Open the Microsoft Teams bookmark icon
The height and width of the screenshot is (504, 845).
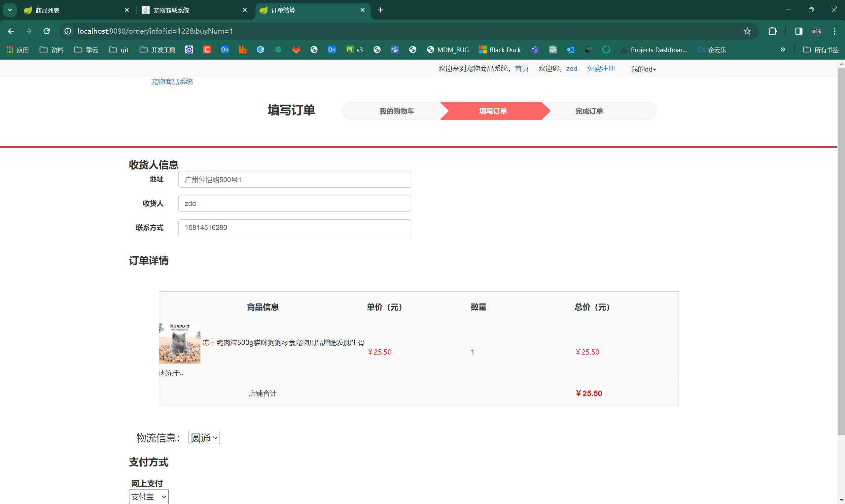click(x=535, y=49)
